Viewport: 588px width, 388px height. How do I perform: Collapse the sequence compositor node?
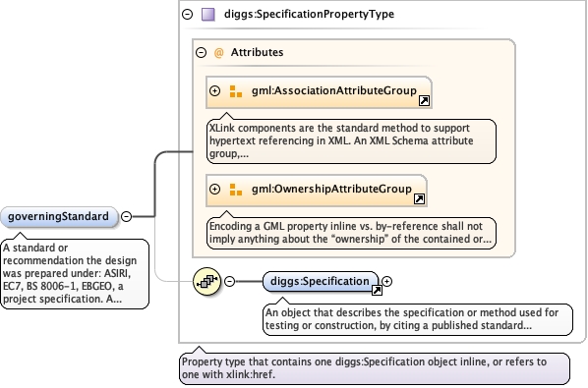[229, 281]
